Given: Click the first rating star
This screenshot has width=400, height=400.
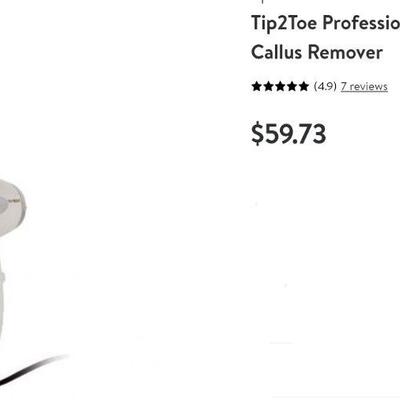Looking at the screenshot, I should [256, 86].
